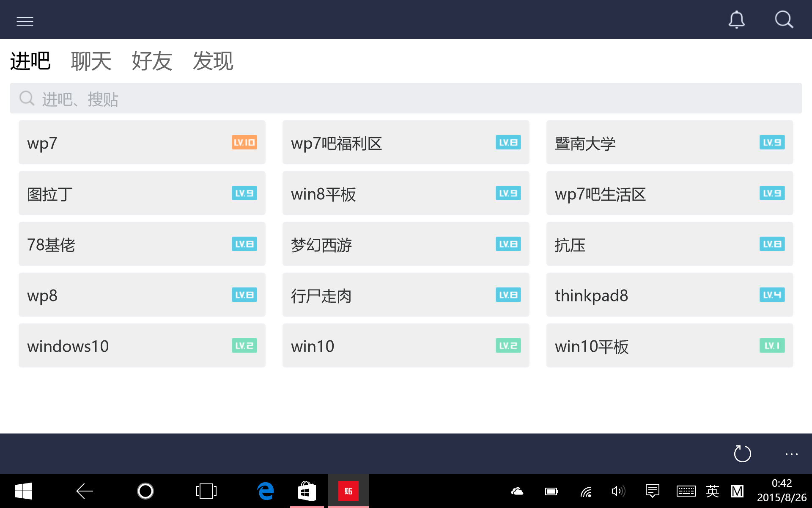Enter the thinkpad8 forum
The image size is (812, 508).
pyautogui.click(x=669, y=295)
